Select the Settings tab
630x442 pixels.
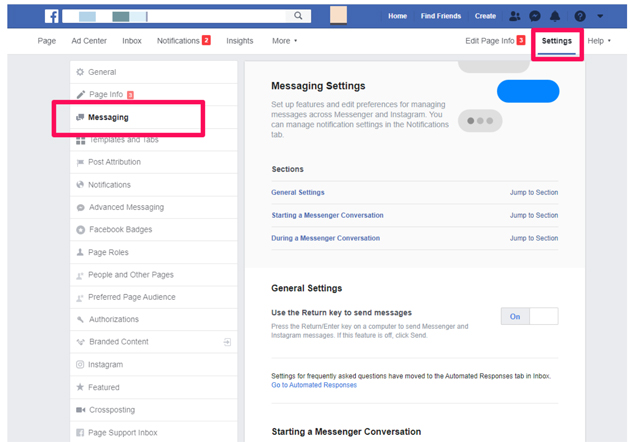556,41
